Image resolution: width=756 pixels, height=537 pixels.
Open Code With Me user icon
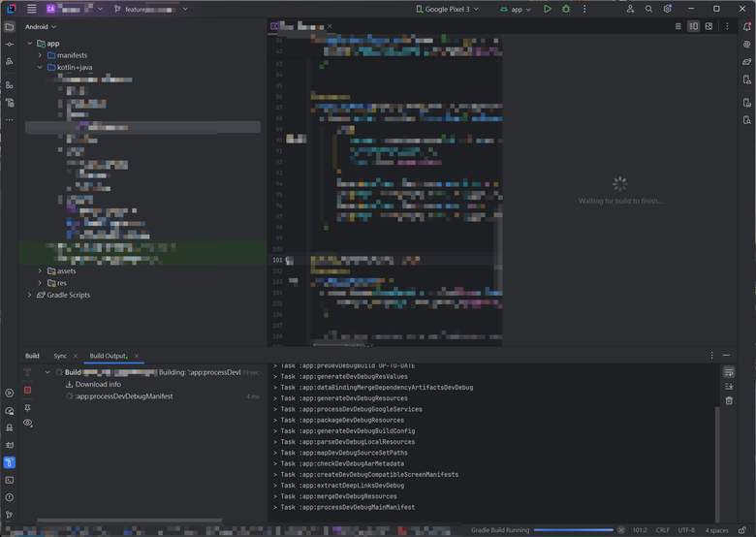[630, 9]
